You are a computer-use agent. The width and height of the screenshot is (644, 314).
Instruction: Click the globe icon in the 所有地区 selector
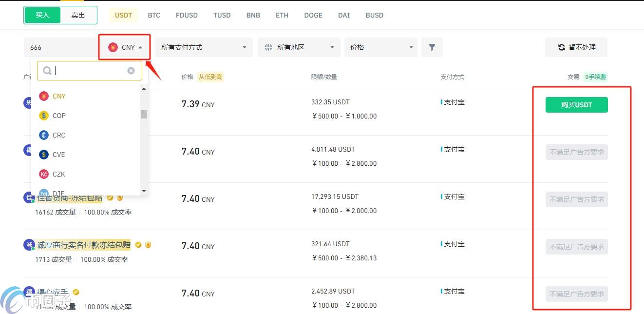pyautogui.click(x=268, y=47)
